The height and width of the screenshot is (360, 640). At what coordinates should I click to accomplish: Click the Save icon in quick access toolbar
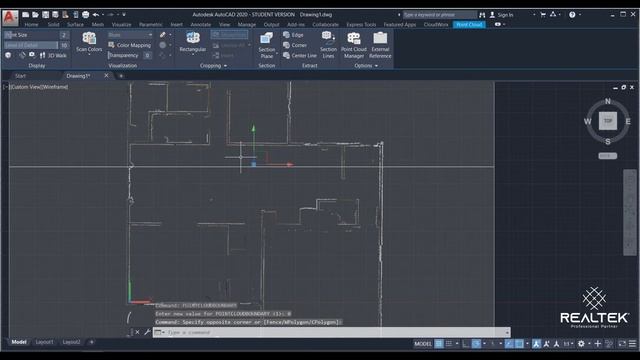(x=45, y=15)
